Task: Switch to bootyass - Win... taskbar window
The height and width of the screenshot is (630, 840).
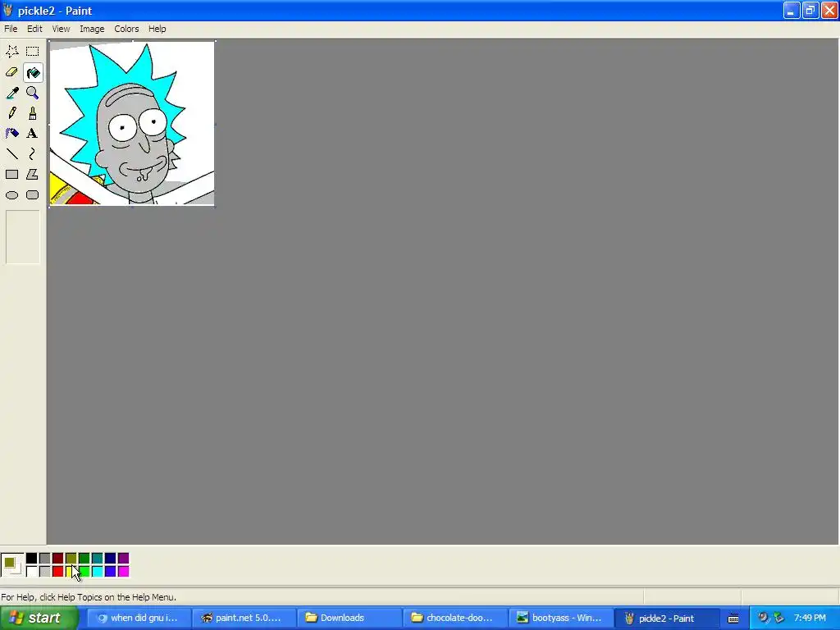Action: pos(559,618)
